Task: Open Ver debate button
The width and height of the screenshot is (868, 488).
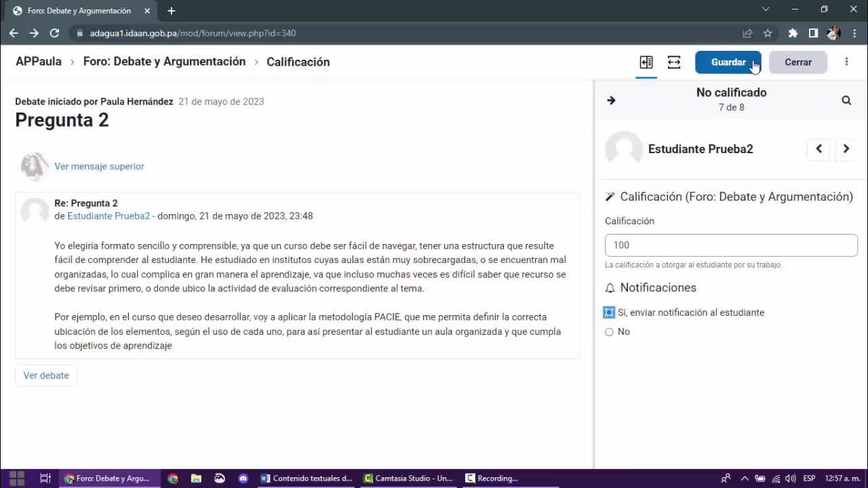Action: point(46,375)
